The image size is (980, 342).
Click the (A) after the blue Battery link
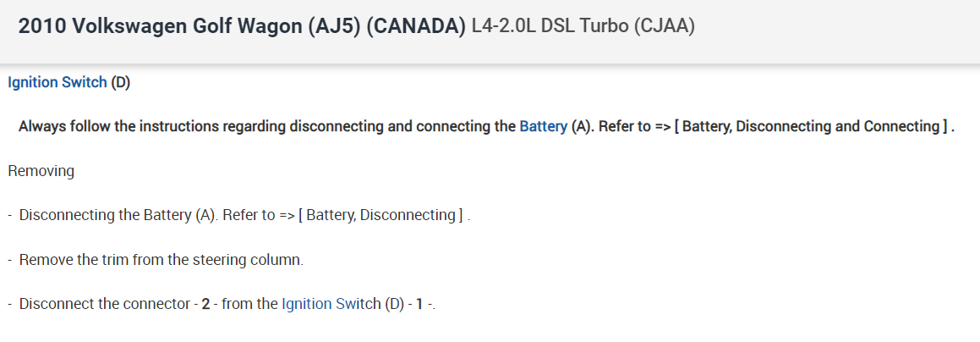point(581,126)
